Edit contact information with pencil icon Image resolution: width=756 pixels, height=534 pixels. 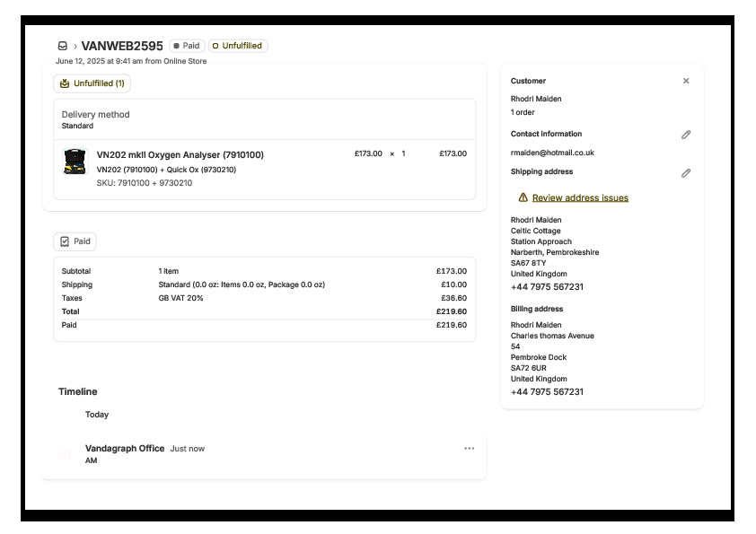686,135
